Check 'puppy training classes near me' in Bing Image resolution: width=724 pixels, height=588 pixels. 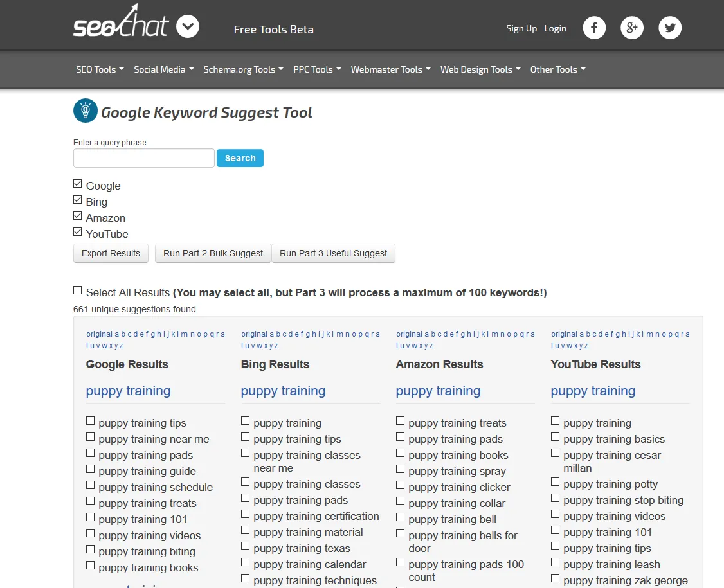click(245, 453)
